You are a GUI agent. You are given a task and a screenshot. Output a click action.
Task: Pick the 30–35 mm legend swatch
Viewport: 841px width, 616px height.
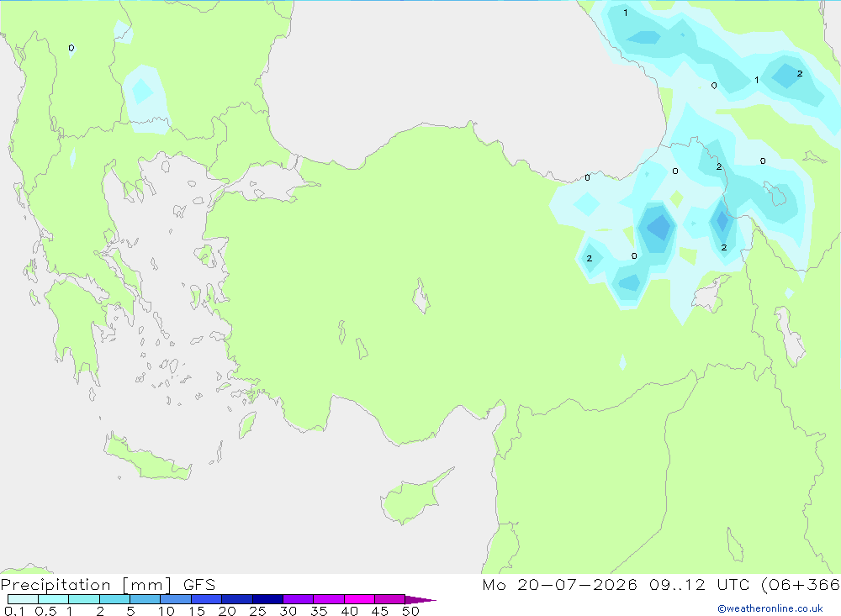[x=299, y=599]
